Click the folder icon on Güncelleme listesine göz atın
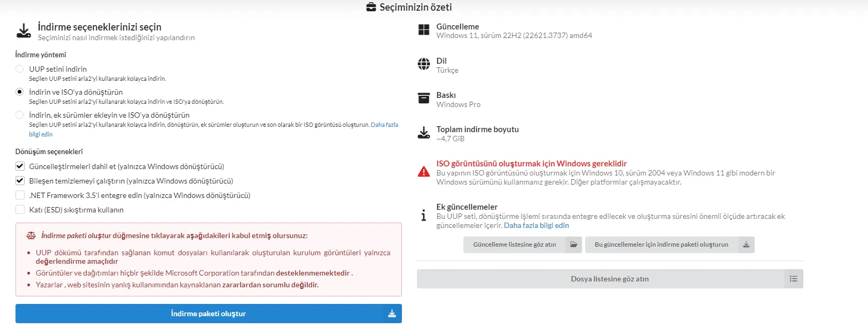The height and width of the screenshot is (328, 868). 573,245
